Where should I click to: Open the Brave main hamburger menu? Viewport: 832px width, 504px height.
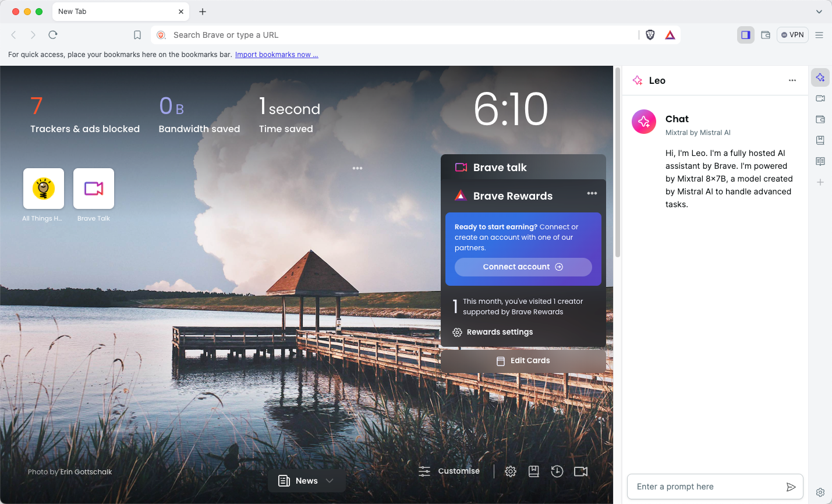(x=819, y=35)
